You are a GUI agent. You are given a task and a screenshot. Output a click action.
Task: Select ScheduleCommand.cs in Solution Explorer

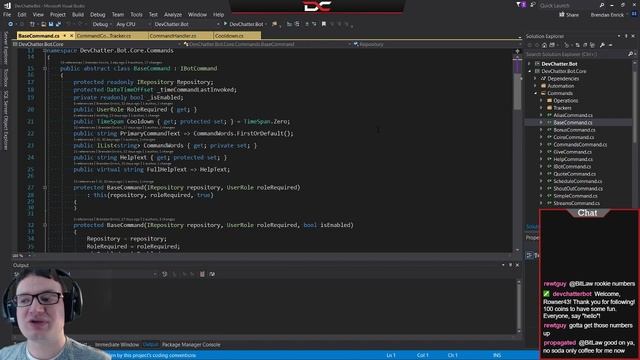tap(578, 182)
